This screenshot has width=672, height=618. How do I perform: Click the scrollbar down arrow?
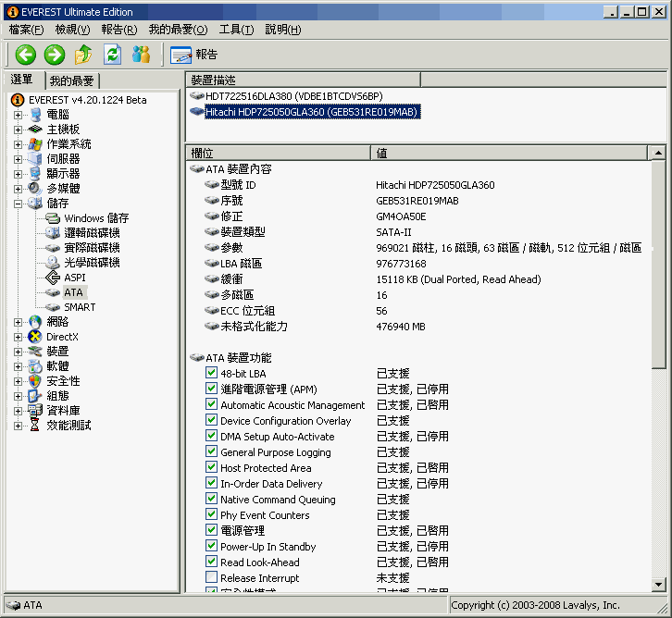(x=658, y=584)
